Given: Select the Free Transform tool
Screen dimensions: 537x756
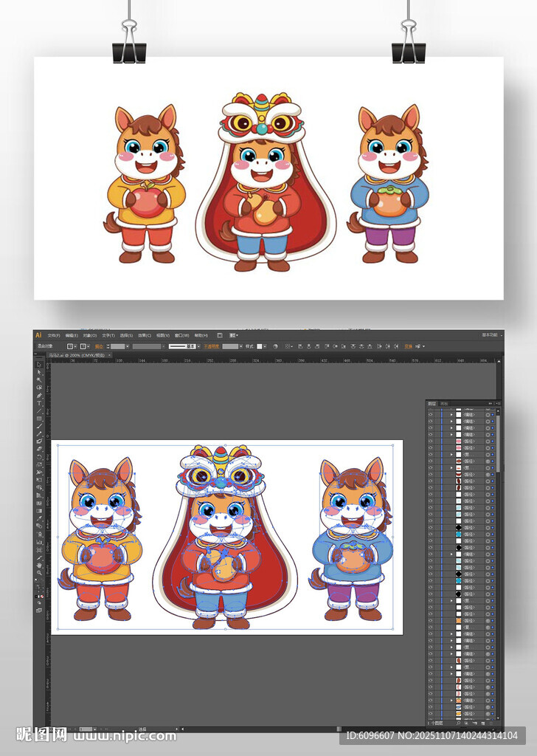Looking at the screenshot, I should 39,480.
